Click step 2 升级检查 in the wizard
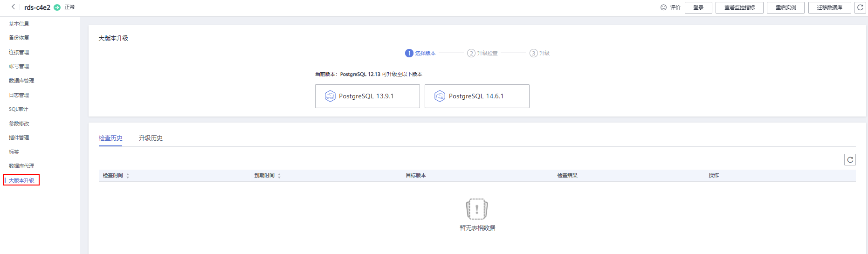The width and height of the screenshot is (868, 254). 482,53
